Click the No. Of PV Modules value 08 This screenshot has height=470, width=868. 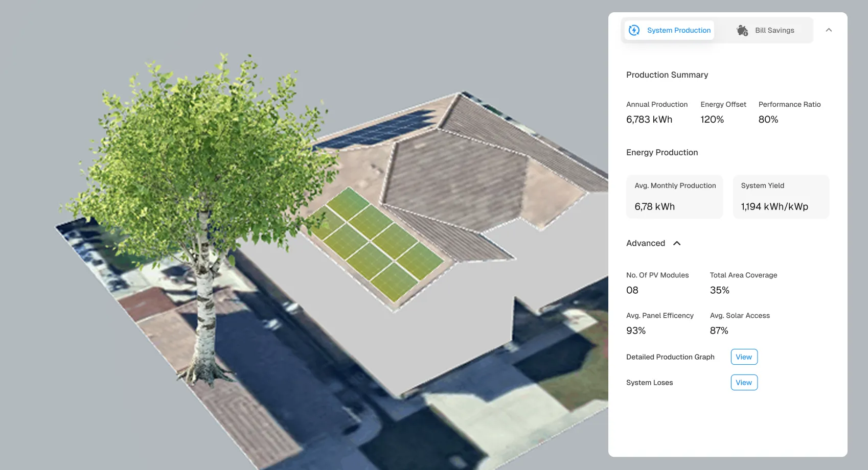pos(632,290)
